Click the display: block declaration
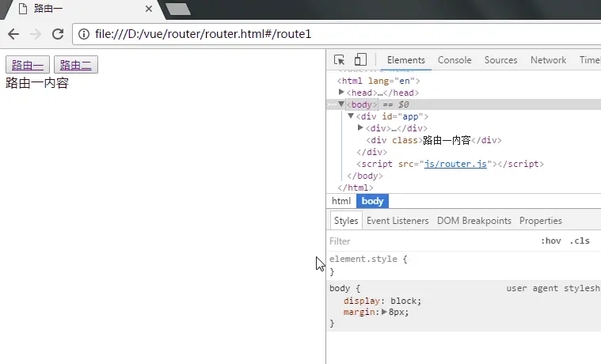The image size is (601, 364). [382, 301]
